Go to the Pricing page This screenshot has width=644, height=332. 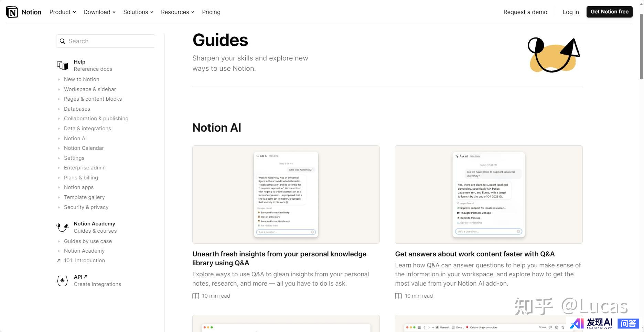coord(211,12)
